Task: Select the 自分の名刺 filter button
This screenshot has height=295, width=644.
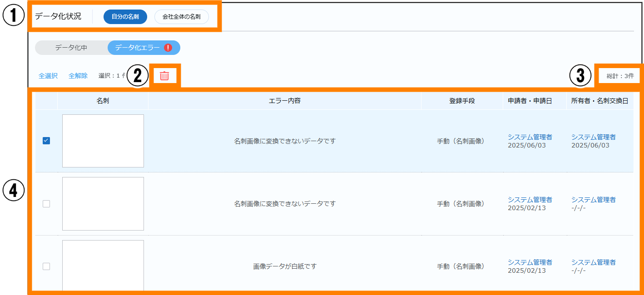Action: (x=125, y=17)
